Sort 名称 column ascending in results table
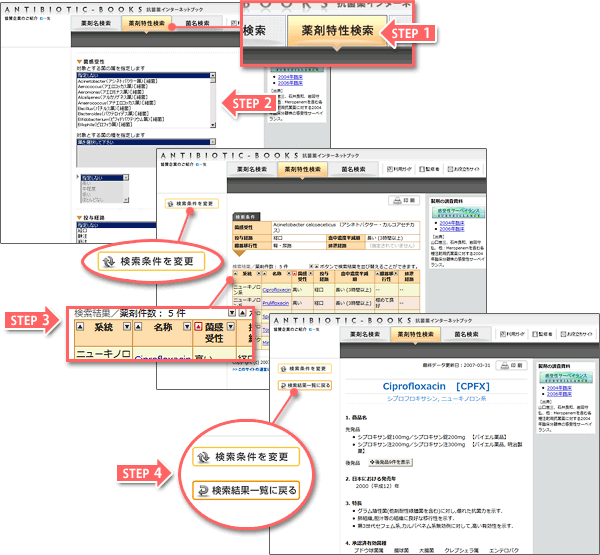The image size is (600, 555). pos(264,273)
